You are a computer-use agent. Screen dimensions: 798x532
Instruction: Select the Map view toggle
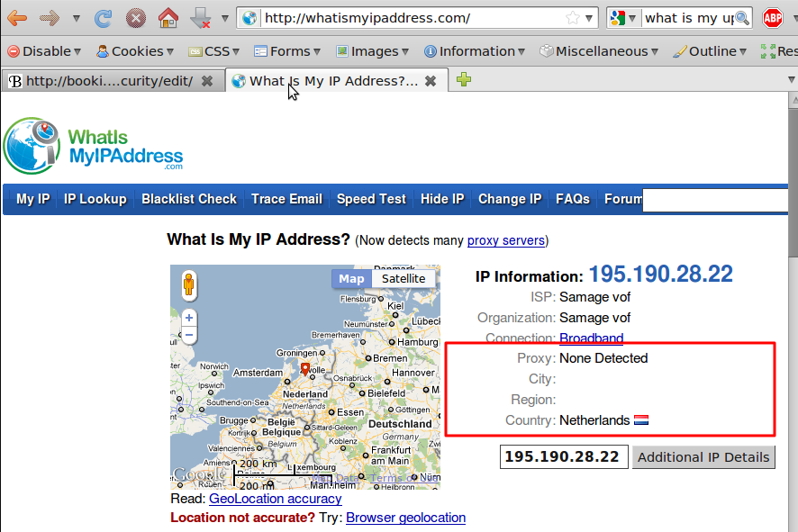351,278
